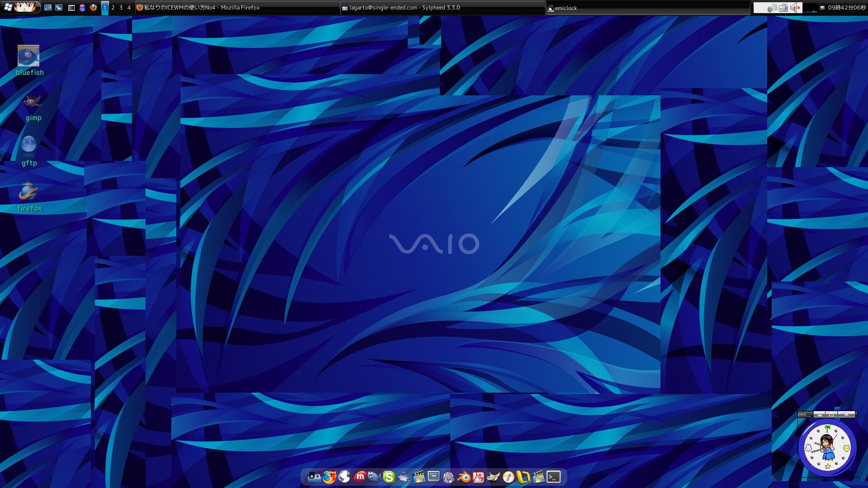The width and height of the screenshot is (868, 488).
Task: Launch Skype from the dock
Action: pos(390,478)
